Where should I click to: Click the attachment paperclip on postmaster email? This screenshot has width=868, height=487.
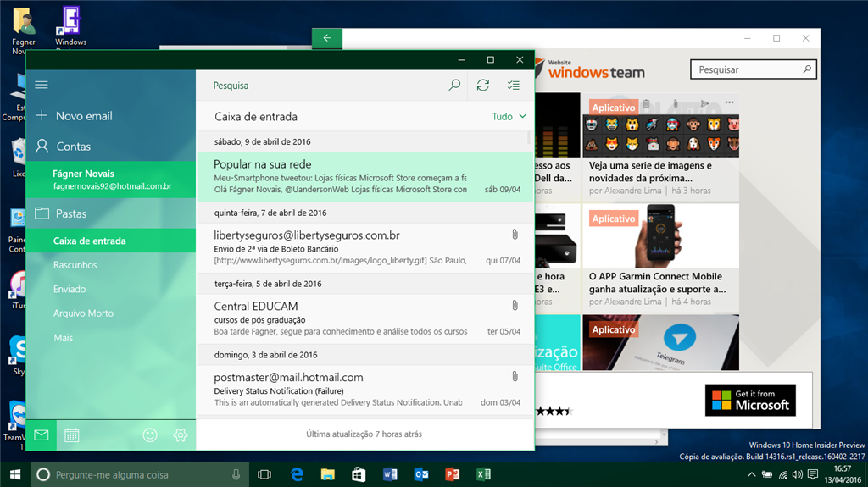[515, 377]
